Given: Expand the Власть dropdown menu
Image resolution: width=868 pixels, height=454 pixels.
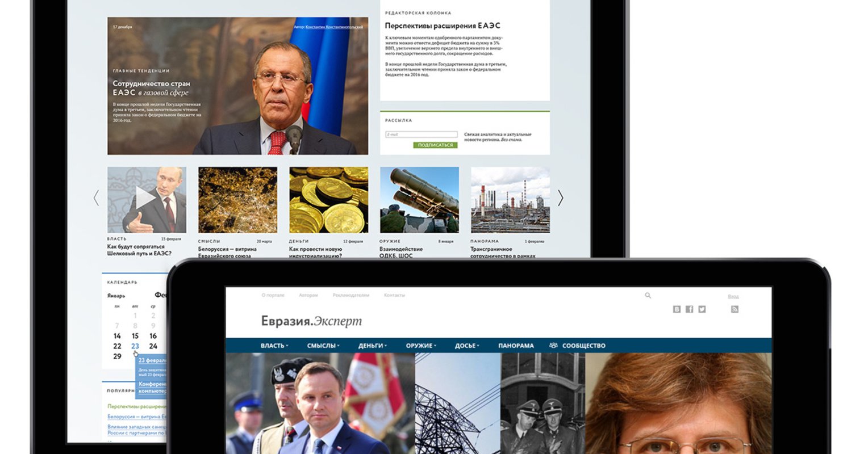Looking at the screenshot, I should [x=274, y=346].
